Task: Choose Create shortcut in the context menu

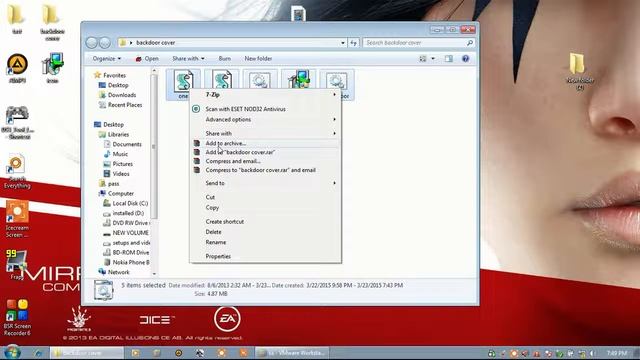Action: [x=265, y=222]
